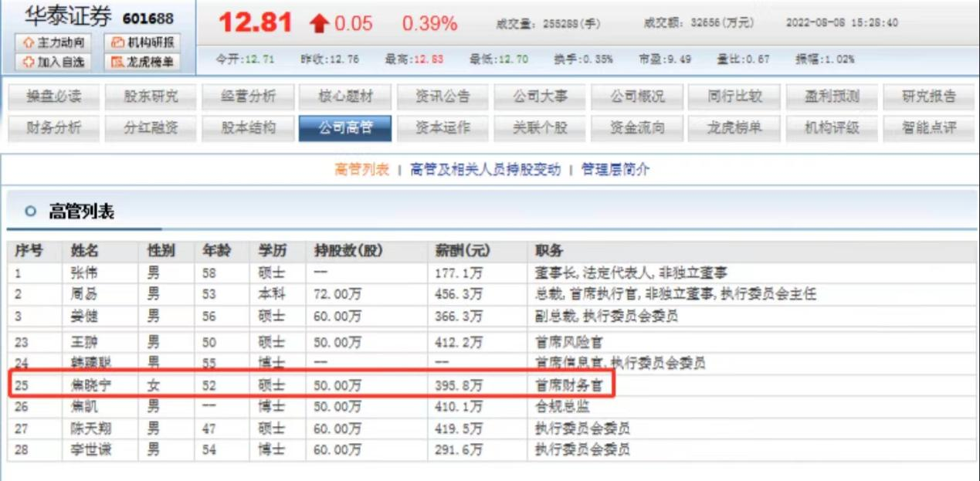The height and width of the screenshot is (481, 980).
Task: Go to 关联个股 tab
Action: point(540,128)
